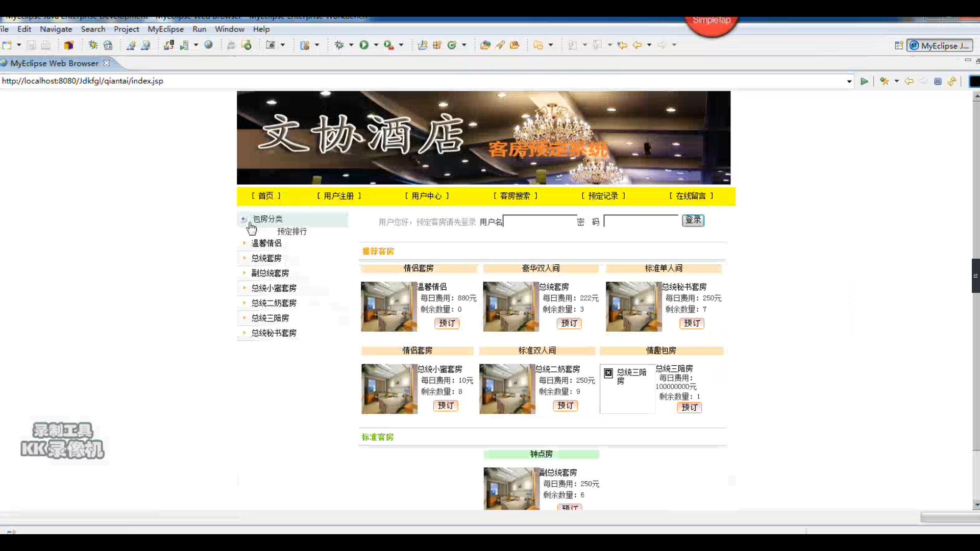Image resolution: width=980 pixels, height=551 pixels.
Task: Click the 用户中心 navigation link
Action: pyautogui.click(x=427, y=196)
